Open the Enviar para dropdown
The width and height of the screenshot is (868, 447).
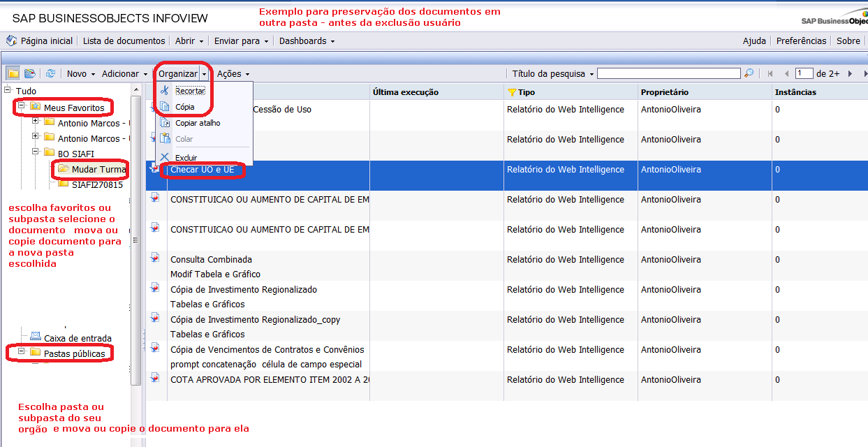pyautogui.click(x=242, y=41)
